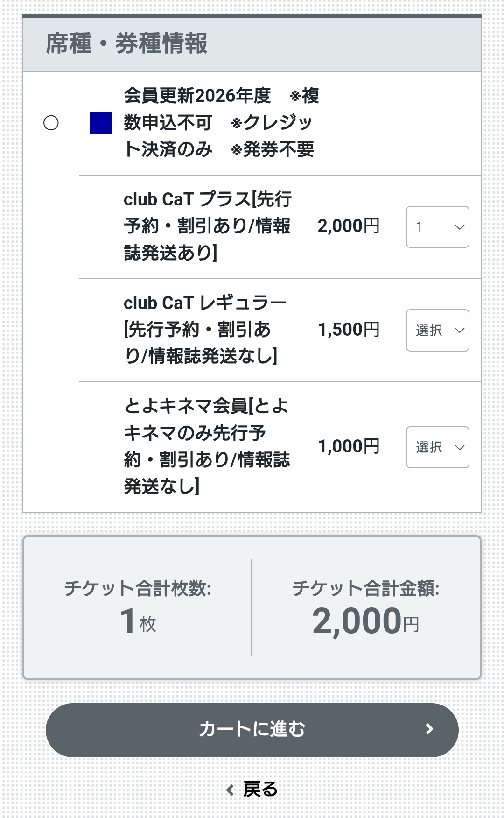
Task: Open the とよキネマ会員 quantity dropdown
Action: (437, 447)
